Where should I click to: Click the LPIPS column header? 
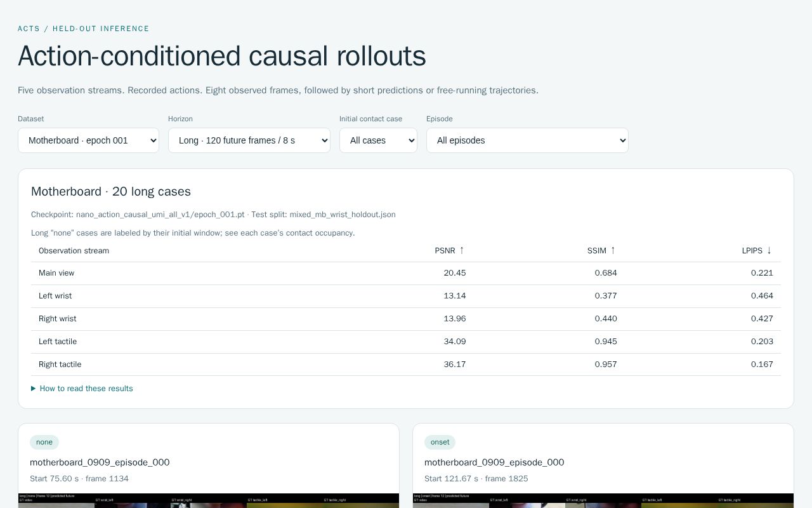point(757,251)
